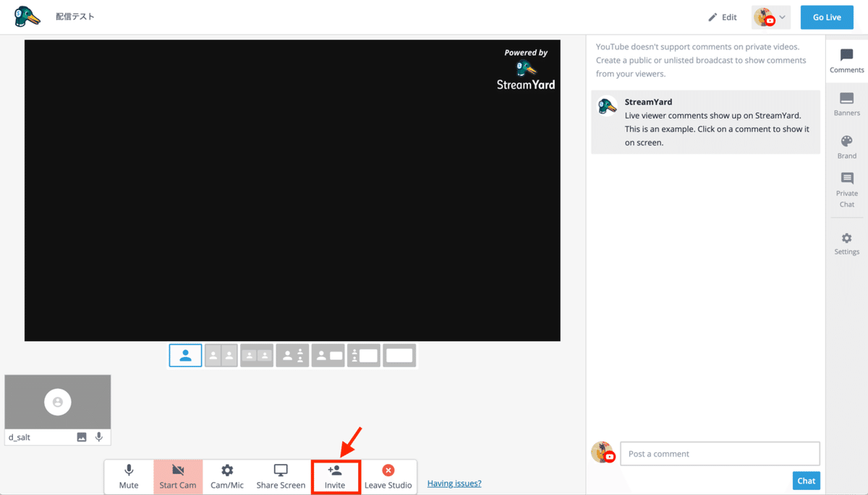Image resolution: width=868 pixels, height=495 pixels.
Task: Click the Go Live button
Action: [827, 17]
